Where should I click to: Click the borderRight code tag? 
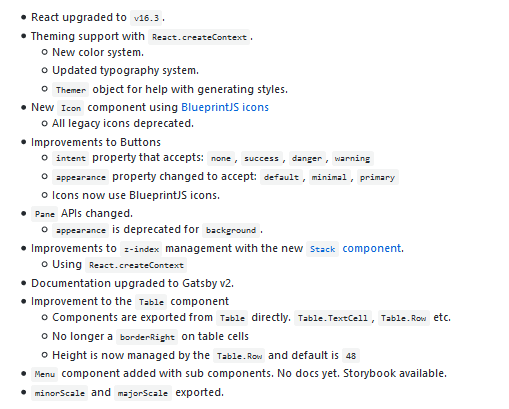[x=147, y=337]
